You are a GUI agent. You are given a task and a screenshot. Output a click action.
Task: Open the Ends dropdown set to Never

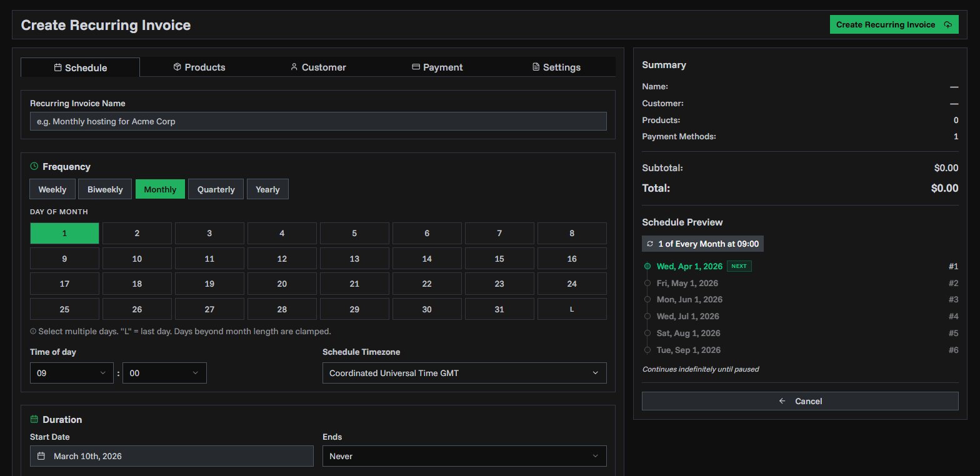464,456
